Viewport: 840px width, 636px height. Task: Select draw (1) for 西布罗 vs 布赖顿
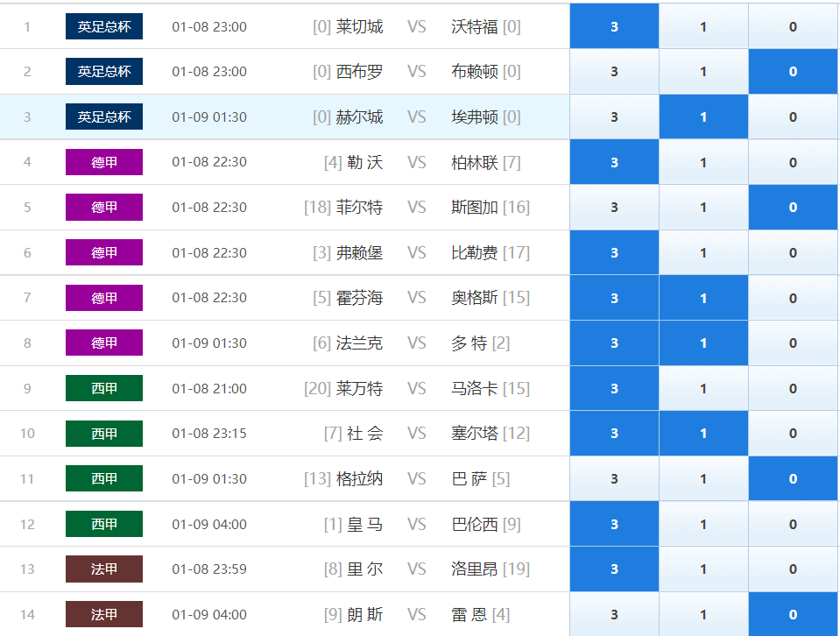(x=703, y=71)
